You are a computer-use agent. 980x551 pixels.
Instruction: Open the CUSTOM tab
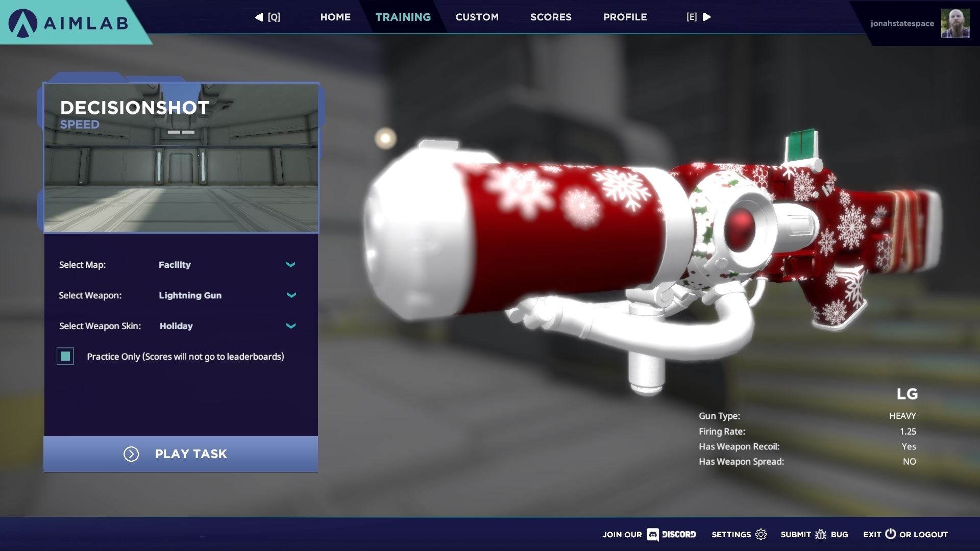(477, 17)
